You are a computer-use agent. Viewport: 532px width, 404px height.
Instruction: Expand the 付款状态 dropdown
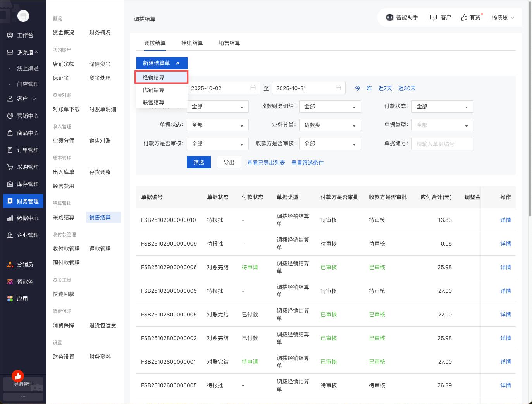(442, 107)
